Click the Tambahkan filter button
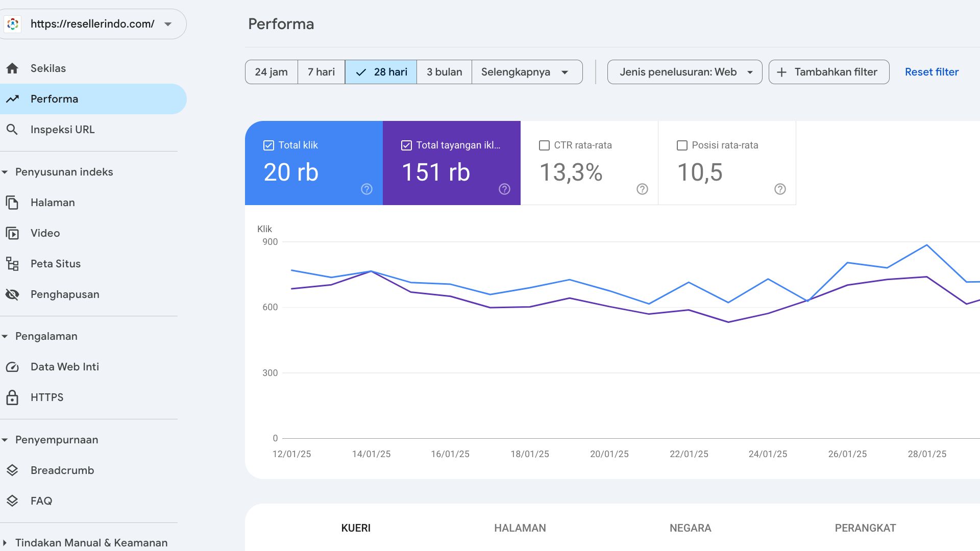 point(829,72)
